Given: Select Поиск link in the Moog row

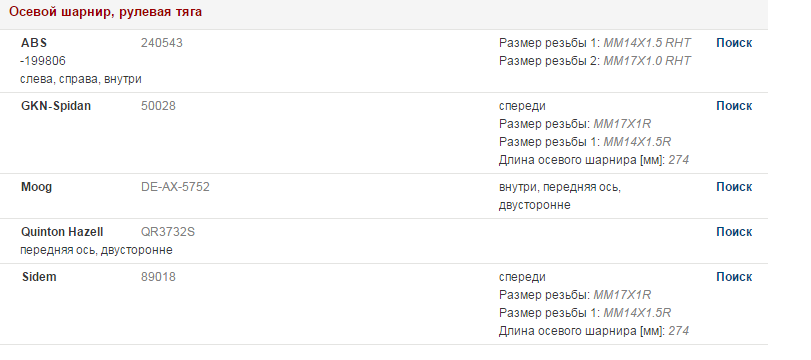Looking at the screenshot, I should click(734, 187).
